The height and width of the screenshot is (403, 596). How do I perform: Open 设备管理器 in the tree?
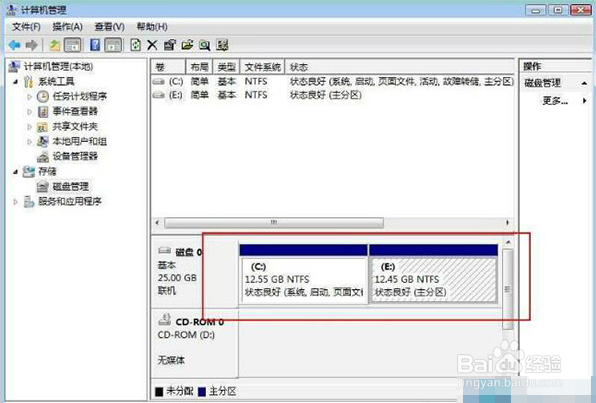tap(75, 156)
